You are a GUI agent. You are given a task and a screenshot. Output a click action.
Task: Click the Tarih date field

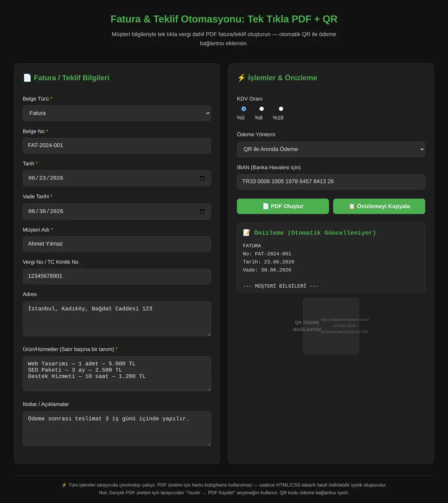click(117, 178)
